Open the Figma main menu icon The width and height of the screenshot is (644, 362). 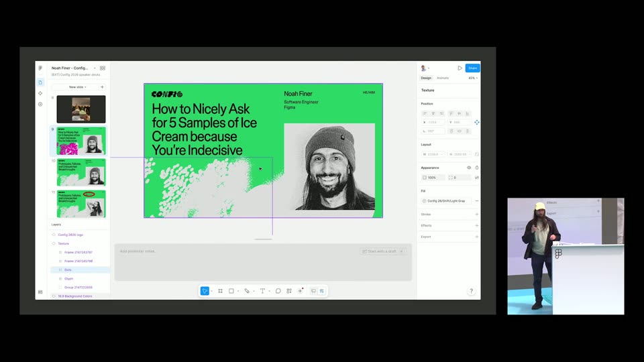40,68
